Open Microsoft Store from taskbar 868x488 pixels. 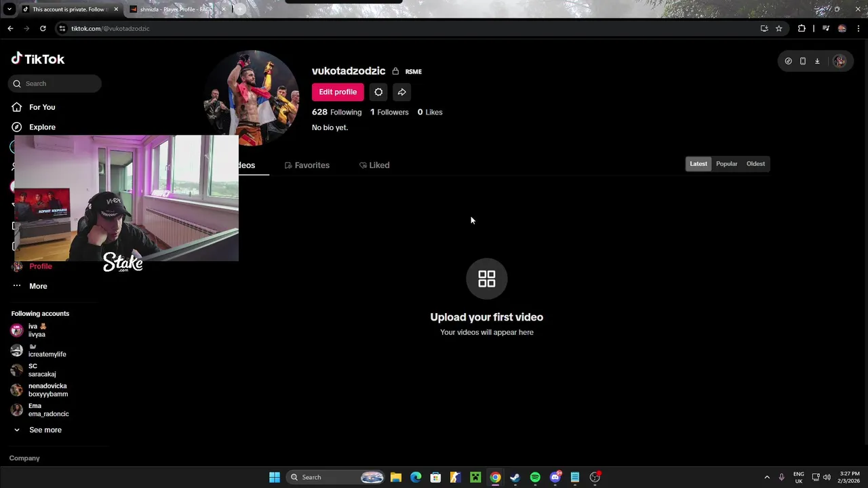(435, 477)
